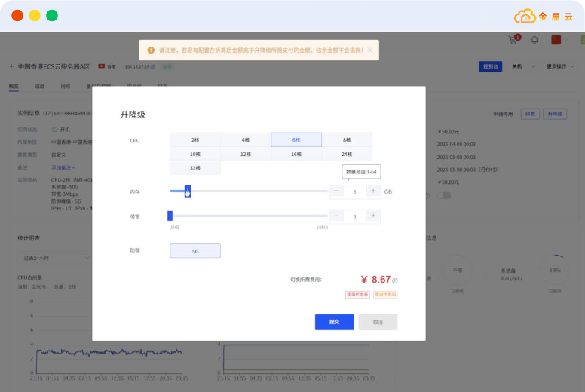Expand the 更多操作 dropdown

point(559,66)
